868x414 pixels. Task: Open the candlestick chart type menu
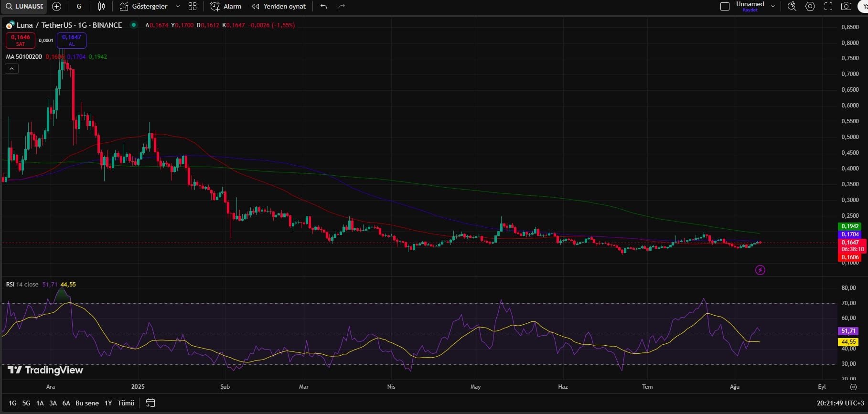click(x=101, y=6)
